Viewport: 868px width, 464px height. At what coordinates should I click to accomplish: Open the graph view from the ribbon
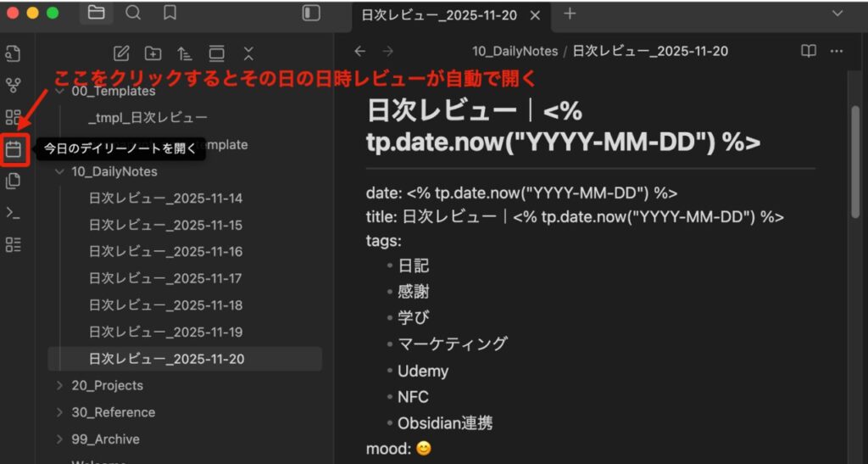14,85
